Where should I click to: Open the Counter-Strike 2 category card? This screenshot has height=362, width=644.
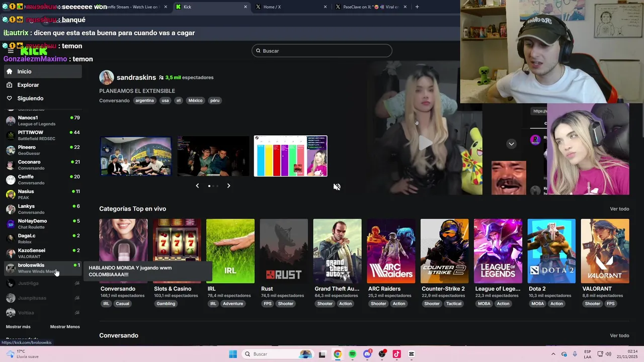[444, 251]
